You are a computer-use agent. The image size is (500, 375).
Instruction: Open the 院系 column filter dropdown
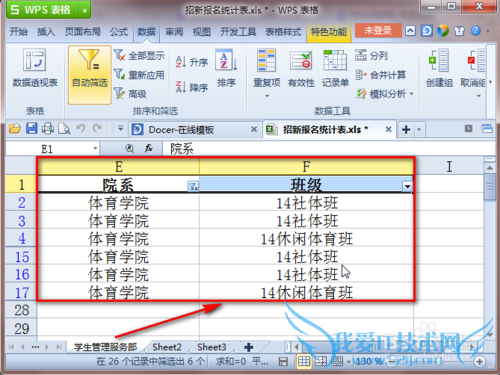pos(193,187)
